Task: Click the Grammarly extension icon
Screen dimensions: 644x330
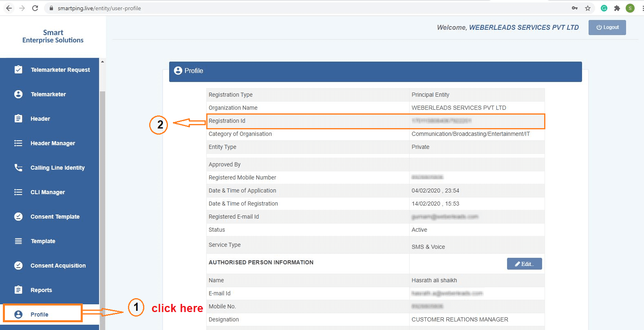Action: point(604,8)
